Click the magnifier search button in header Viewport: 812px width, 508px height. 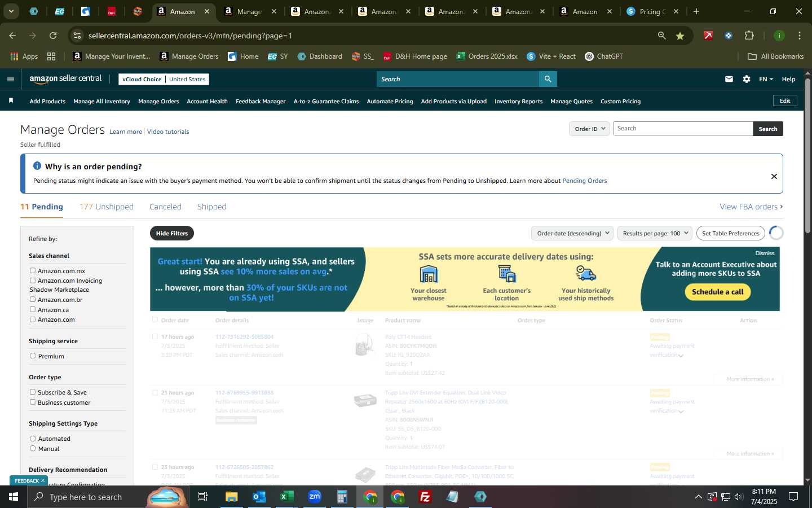pyautogui.click(x=548, y=79)
